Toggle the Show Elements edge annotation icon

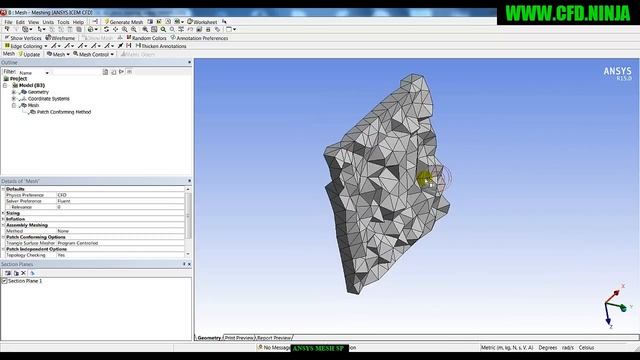tap(129, 46)
